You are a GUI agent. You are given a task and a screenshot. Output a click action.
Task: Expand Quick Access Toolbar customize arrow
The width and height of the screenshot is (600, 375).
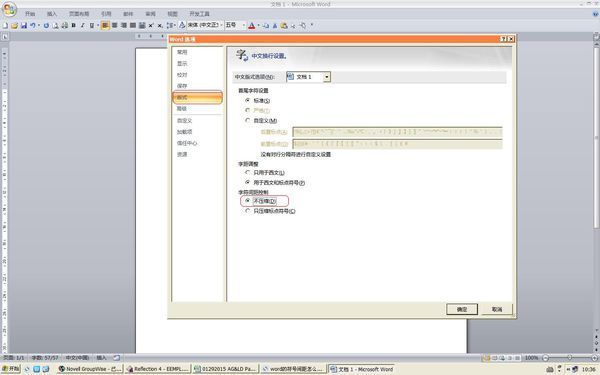click(312, 25)
